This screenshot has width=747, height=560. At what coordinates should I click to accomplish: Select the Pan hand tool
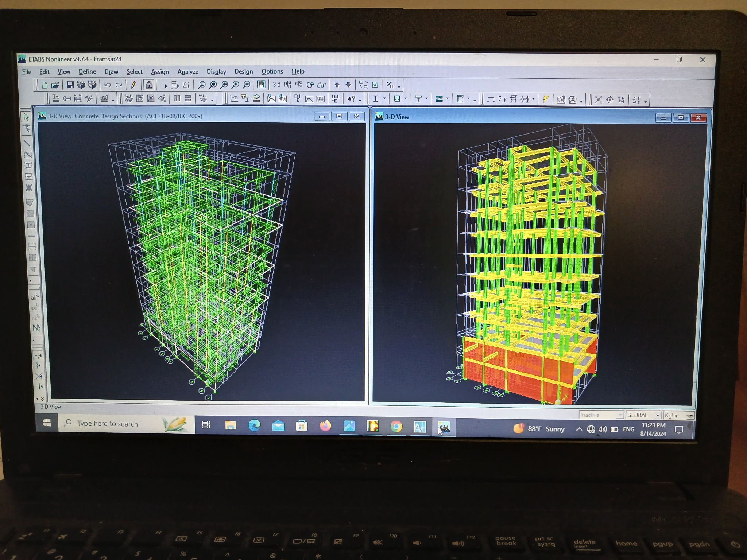tap(261, 85)
